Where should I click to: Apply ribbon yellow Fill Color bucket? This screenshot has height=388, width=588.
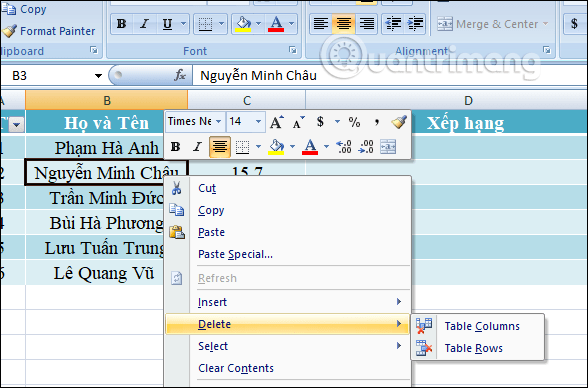243,24
